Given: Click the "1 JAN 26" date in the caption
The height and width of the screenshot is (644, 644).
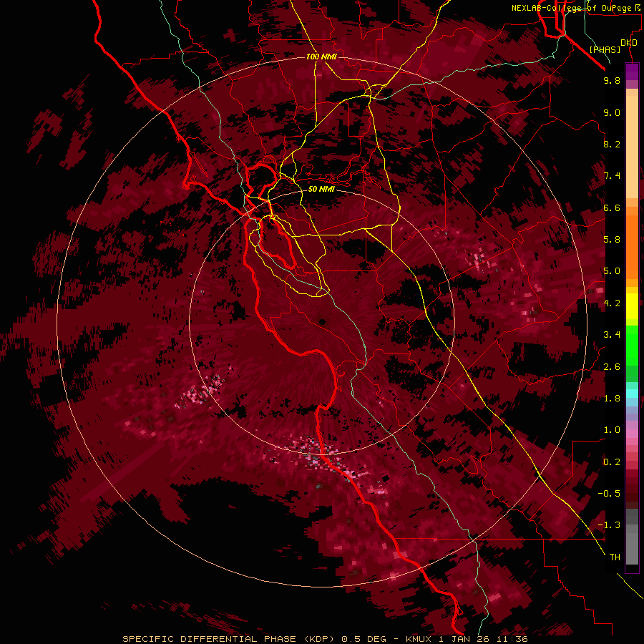Looking at the screenshot, I should point(464,639).
